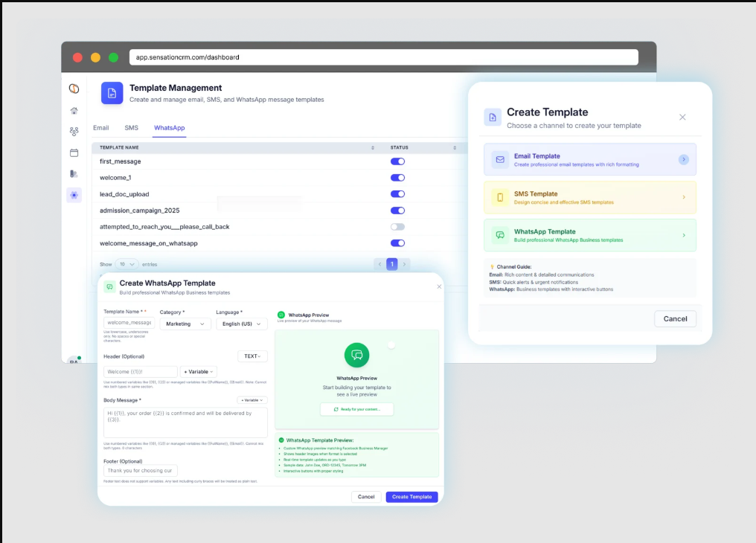The image size is (756, 543).
Task: Open the Category Marketing dropdown
Action: (x=185, y=324)
